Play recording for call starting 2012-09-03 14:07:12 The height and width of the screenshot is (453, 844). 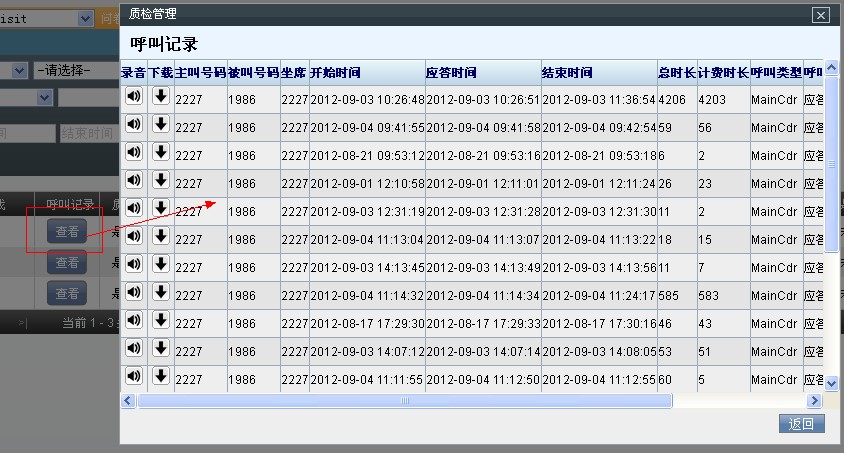(x=134, y=349)
